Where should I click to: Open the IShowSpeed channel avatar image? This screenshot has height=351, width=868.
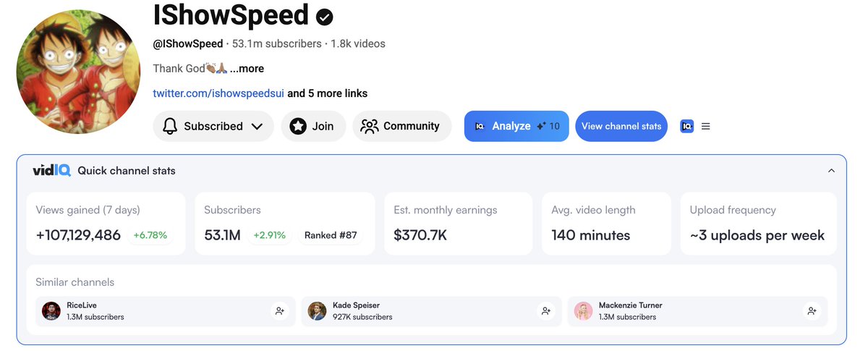(x=79, y=72)
